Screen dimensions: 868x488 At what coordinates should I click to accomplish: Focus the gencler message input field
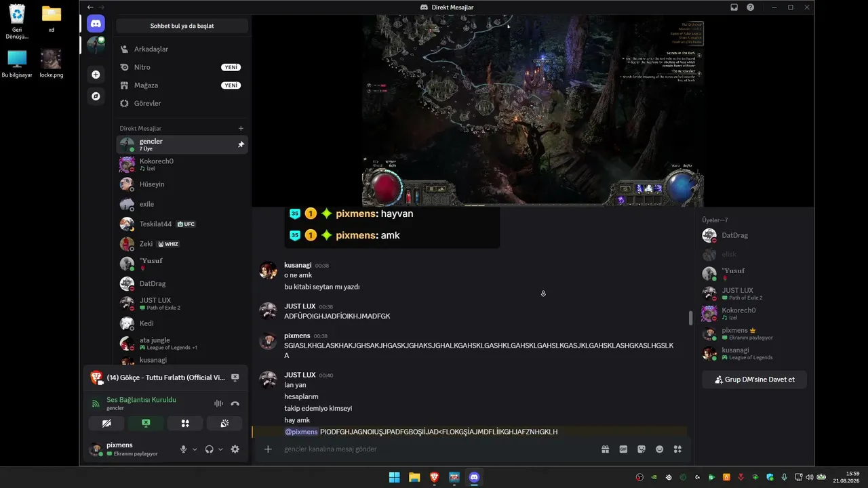tap(434, 449)
